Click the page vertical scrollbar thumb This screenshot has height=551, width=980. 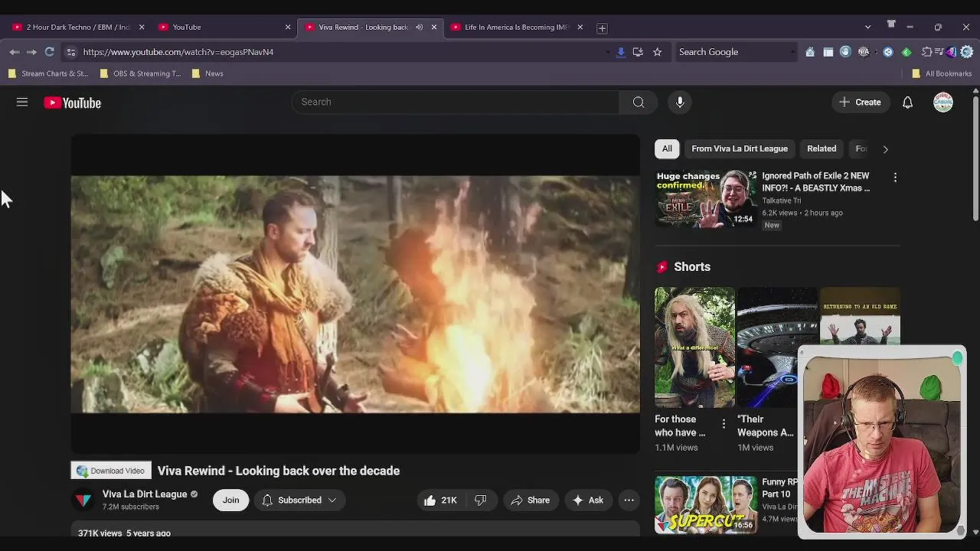tap(975, 161)
